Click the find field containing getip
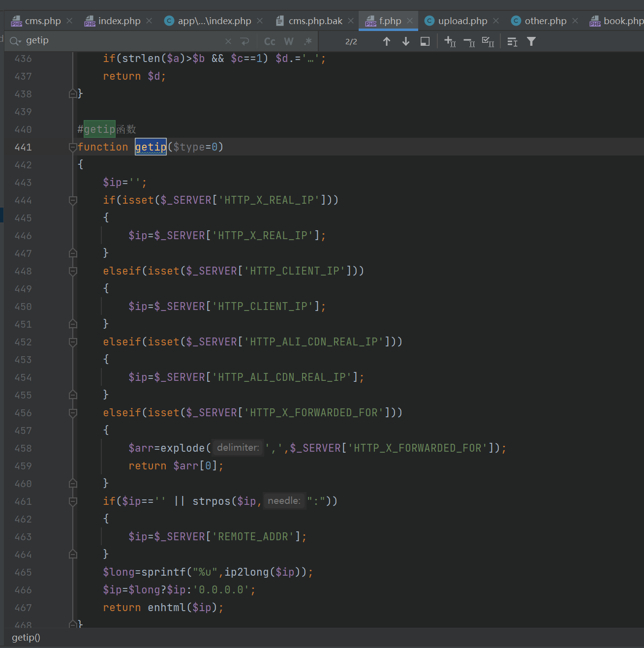 (x=123, y=41)
